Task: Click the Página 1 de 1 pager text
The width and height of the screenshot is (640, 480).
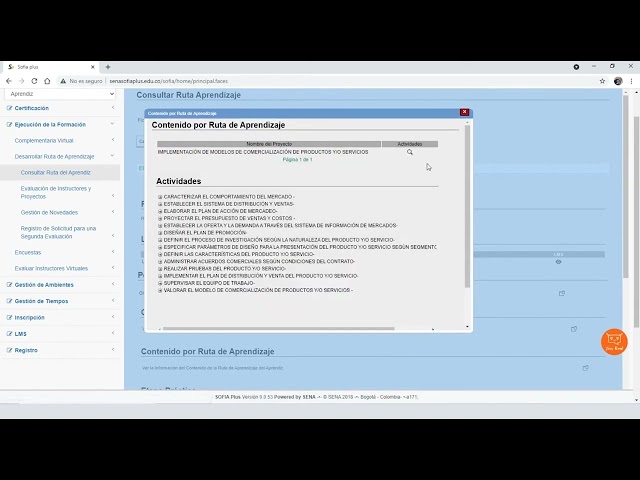Action: 298,160
